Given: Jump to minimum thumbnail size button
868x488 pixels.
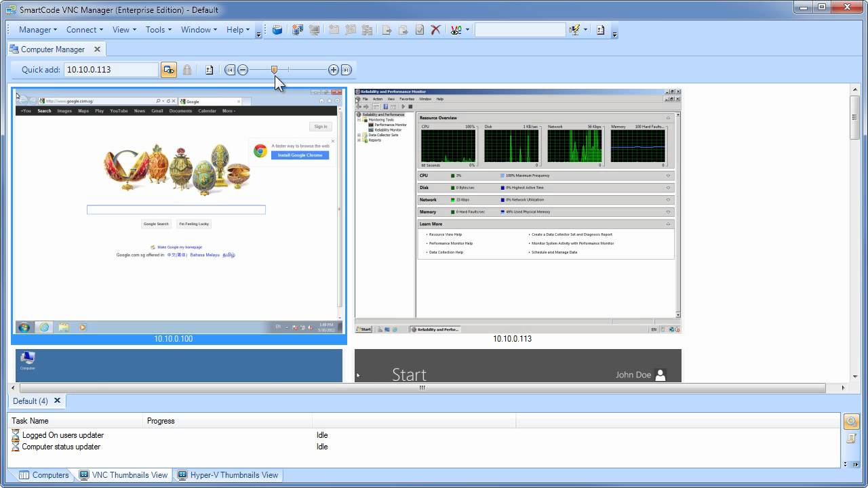Looking at the screenshot, I should click(230, 70).
